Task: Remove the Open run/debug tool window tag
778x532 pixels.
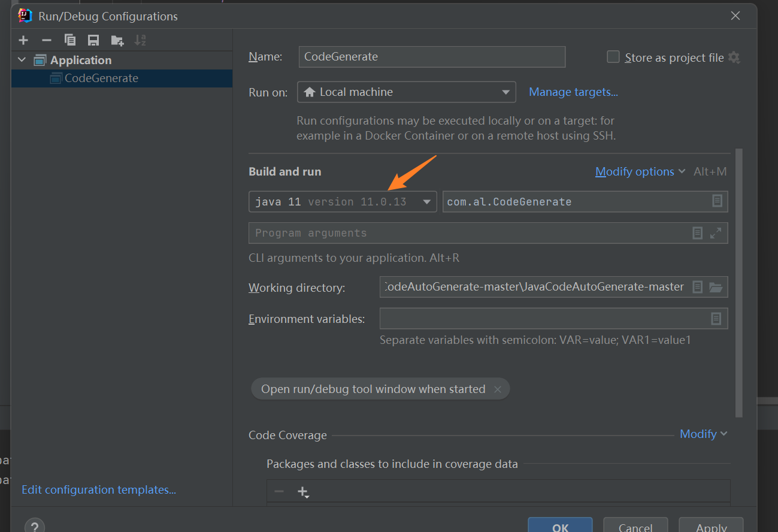Action: 498,388
